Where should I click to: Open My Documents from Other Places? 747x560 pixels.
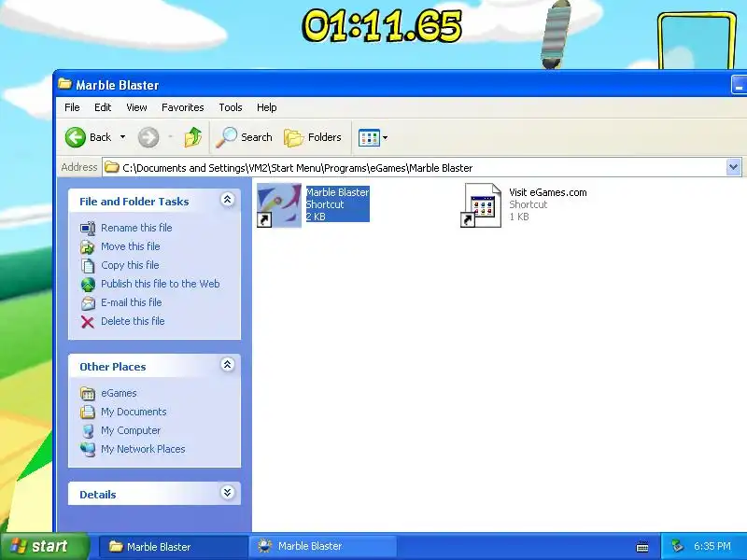(x=134, y=412)
